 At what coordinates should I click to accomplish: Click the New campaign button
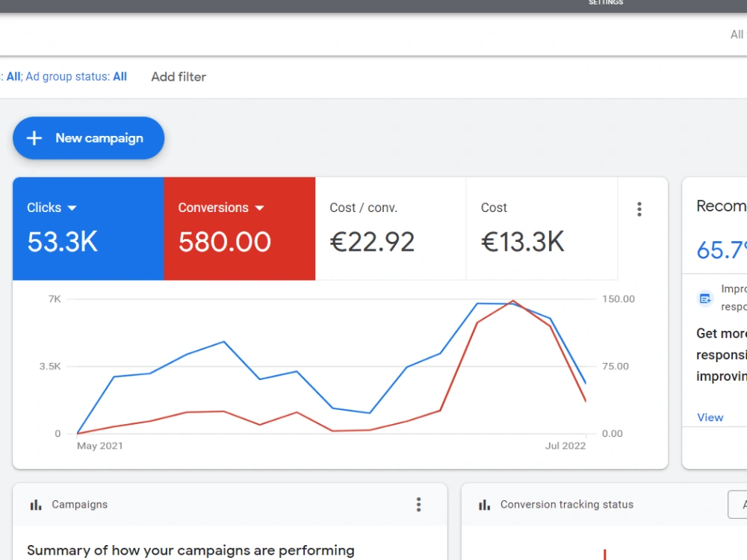(89, 138)
